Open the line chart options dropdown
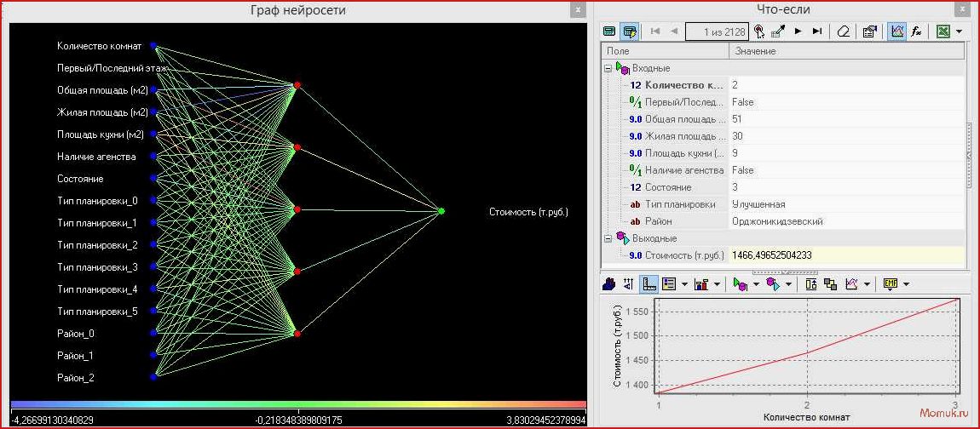The width and height of the screenshot is (980, 429). tap(868, 285)
